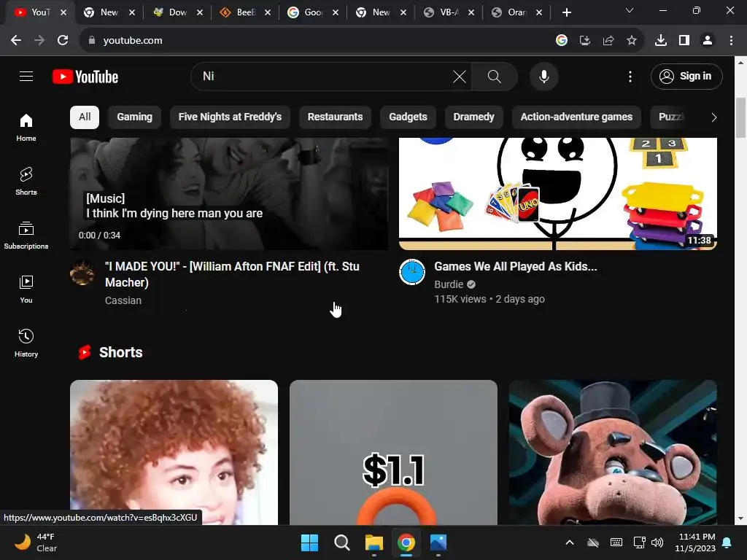The image size is (747, 560).
Task: Open a new browser tab with plus
Action: [x=566, y=12]
